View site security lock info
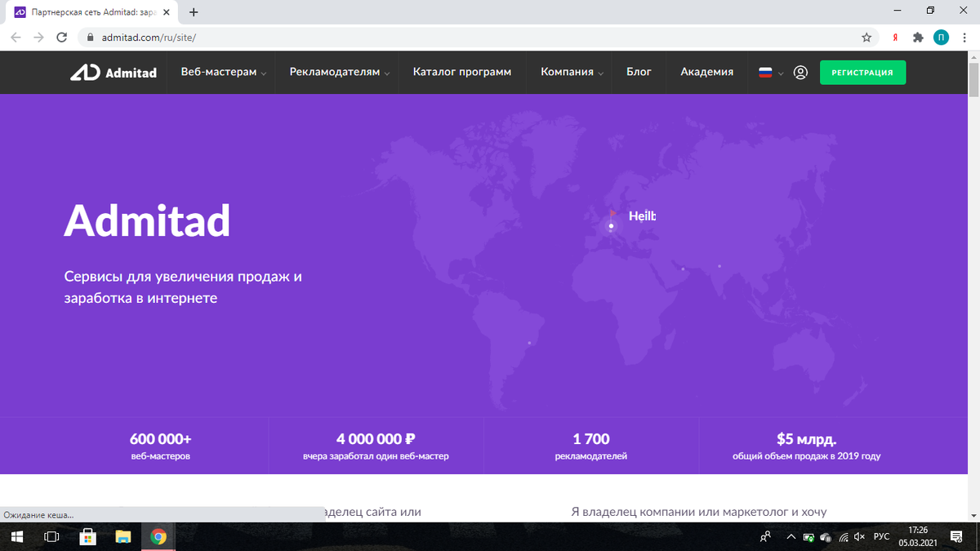Viewport: 980px width, 551px height. pyautogui.click(x=90, y=38)
